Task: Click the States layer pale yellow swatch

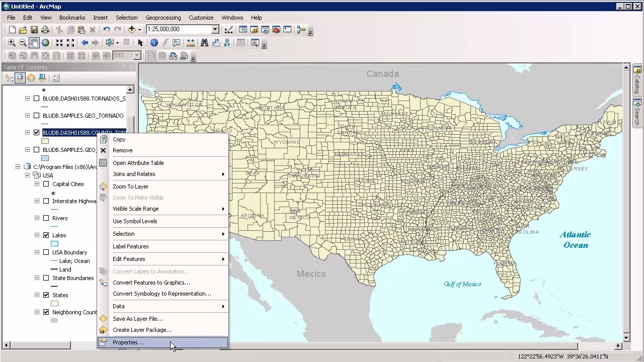Action: (54, 304)
